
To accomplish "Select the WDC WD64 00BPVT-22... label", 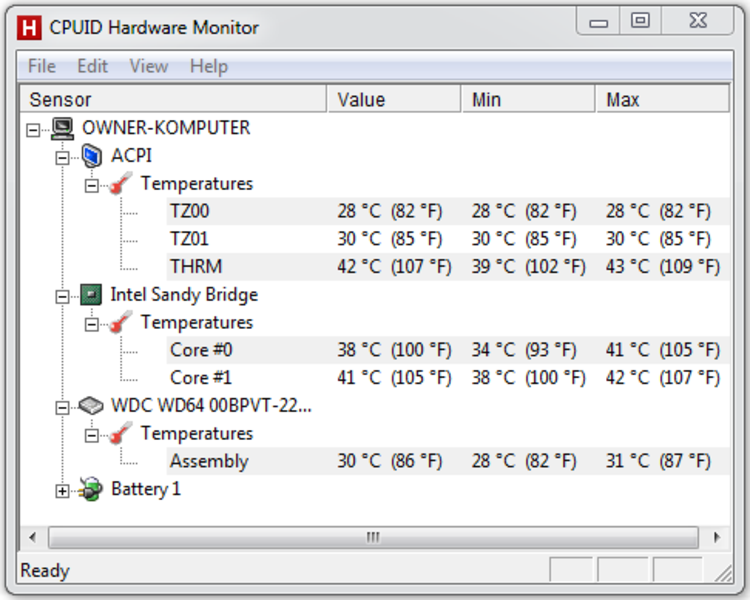I will [x=211, y=406].
